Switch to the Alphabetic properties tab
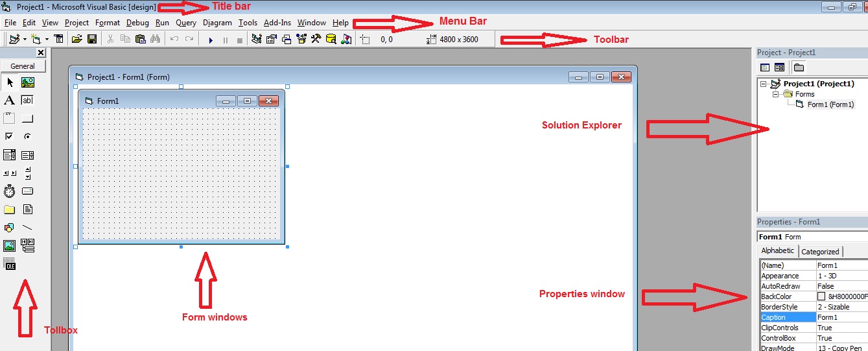The image size is (868, 351). click(x=778, y=251)
